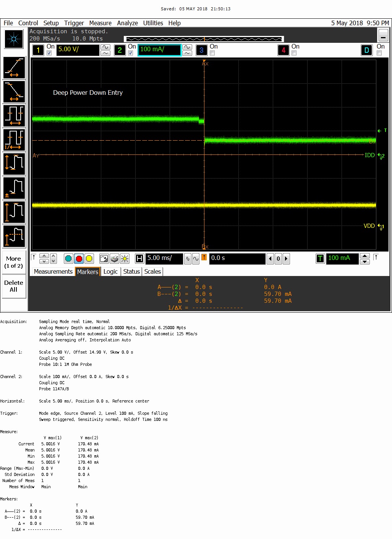
Task: Open channel 4 setup button
Action: (x=283, y=50)
